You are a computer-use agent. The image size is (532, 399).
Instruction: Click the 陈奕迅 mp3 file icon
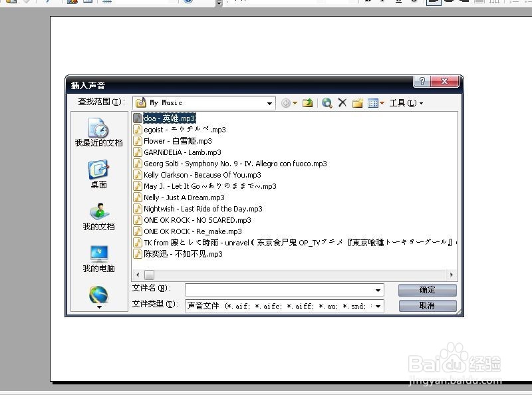point(138,254)
